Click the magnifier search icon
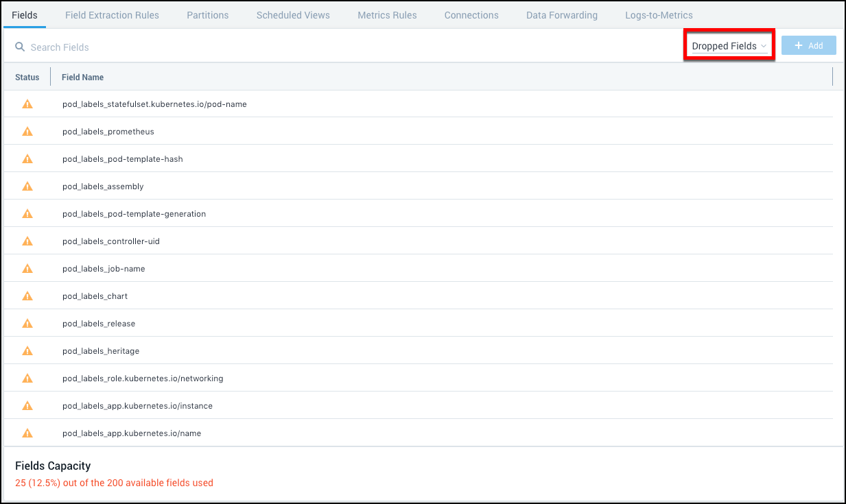Viewport: 846px width, 504px height. click(x=20, y=47)
